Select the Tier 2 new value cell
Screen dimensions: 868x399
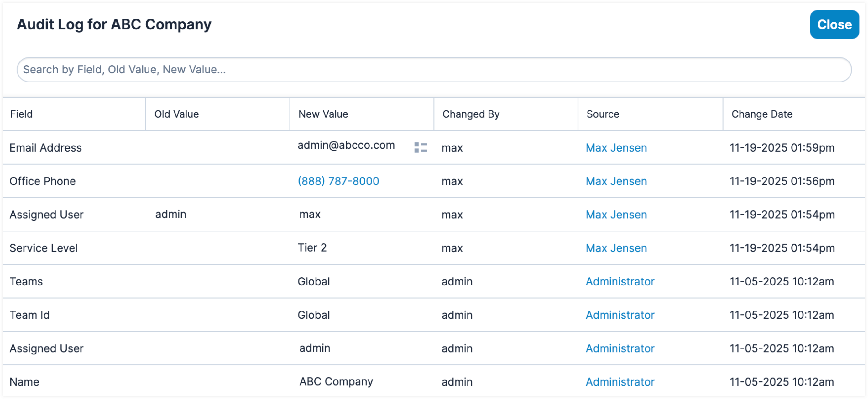[x=312, y=247]
